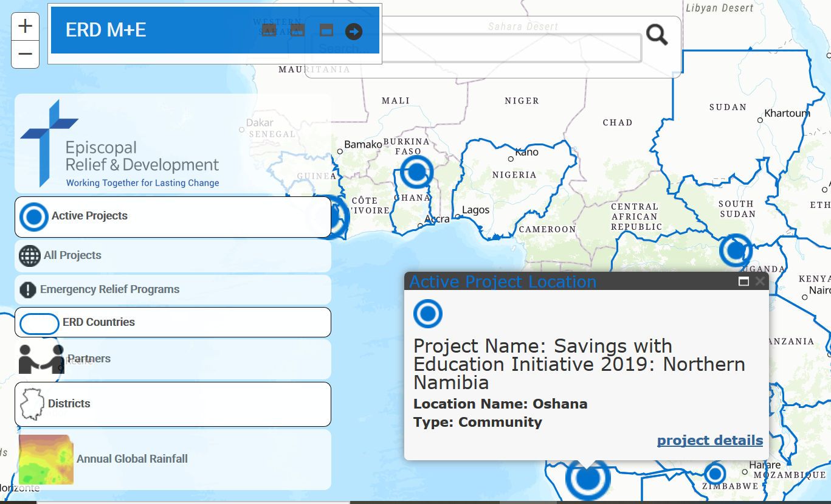Click the MALI country label
This screenshot has width=831, height=504.
(x=396, y=100)
